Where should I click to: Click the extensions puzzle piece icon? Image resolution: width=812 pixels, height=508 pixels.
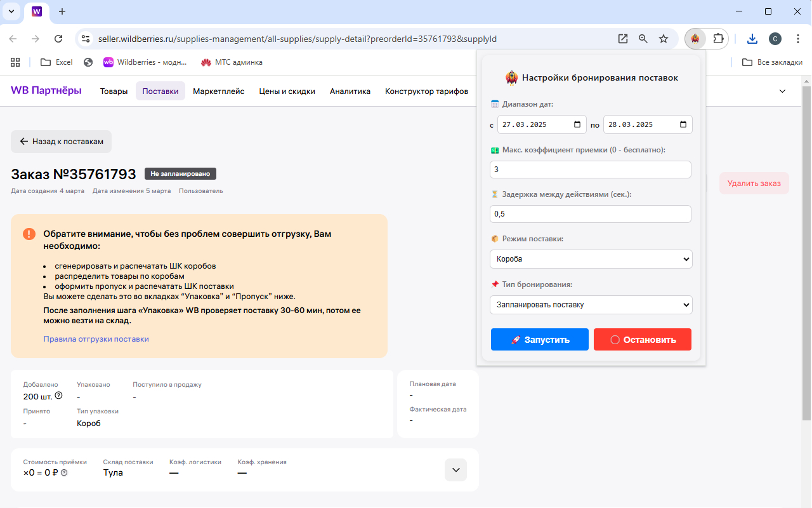[x=718, y=39]
